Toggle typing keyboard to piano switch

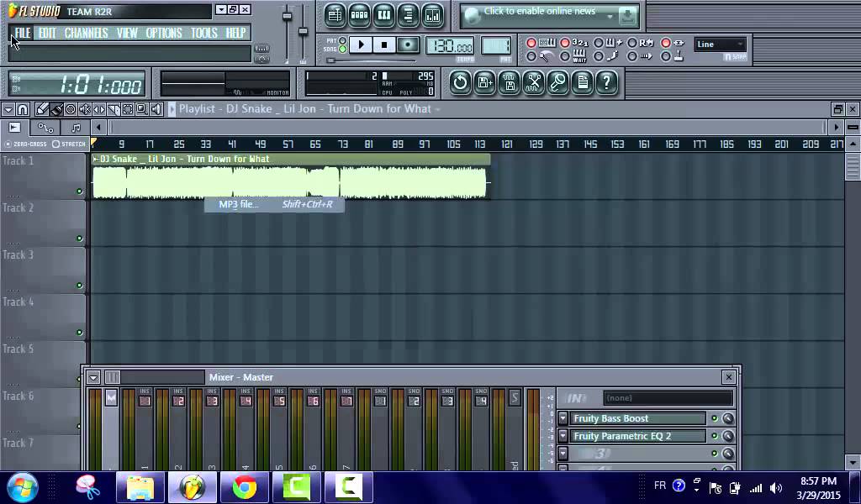pos(531,43)
